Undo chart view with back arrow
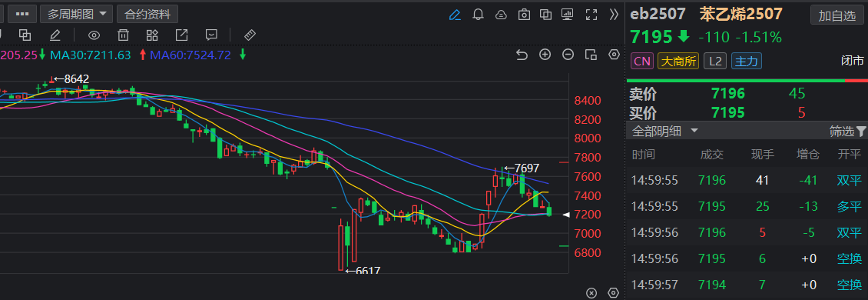This screenshot has height=300, width=868. (x=522, y=55)
